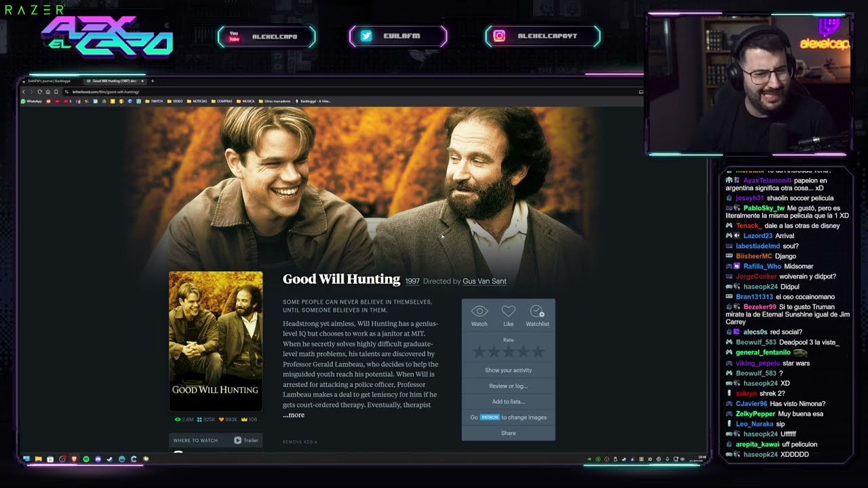The width and height of the screenshot is (868, 488).
Task: Rate the film five stars
Action: click(538, 351)
